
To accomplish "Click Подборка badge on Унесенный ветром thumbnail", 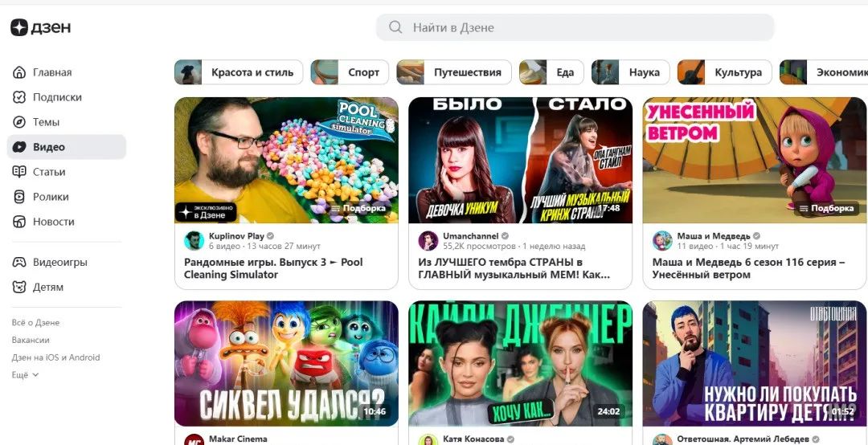I will (x=827, y=209).
